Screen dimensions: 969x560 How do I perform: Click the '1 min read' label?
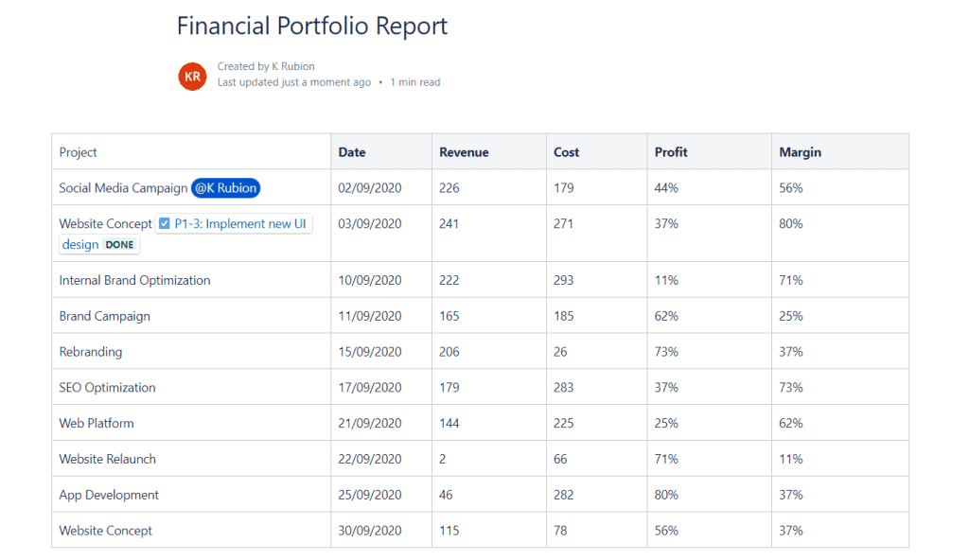(414, 82)
